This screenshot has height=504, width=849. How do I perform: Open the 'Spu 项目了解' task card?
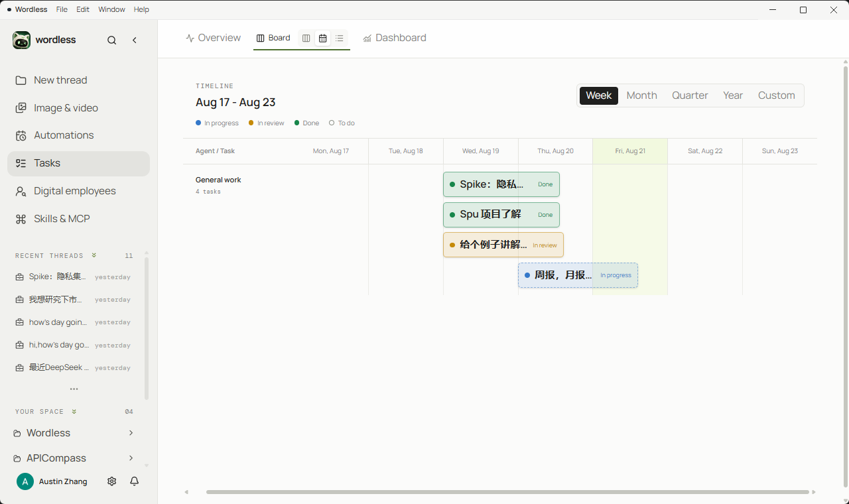(501, 215)
